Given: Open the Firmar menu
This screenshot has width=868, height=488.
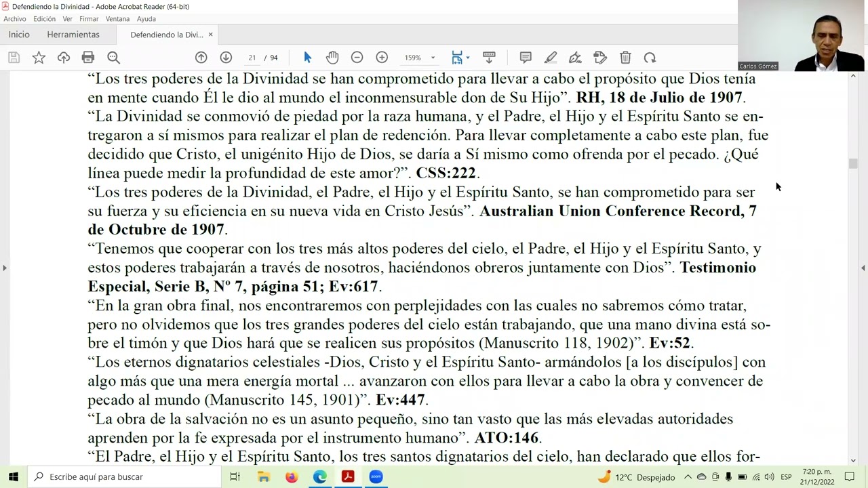Looking at the screenshot, I should coord(89,19).
